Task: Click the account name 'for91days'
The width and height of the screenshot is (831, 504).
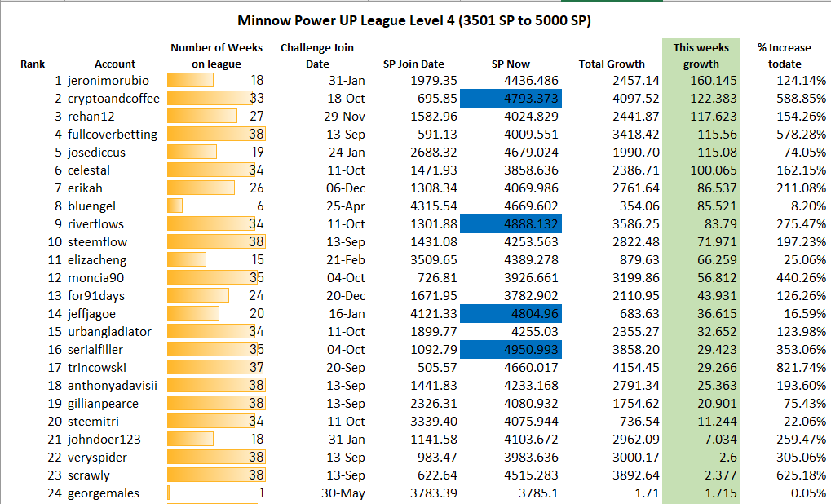Action: click(96, 296)
